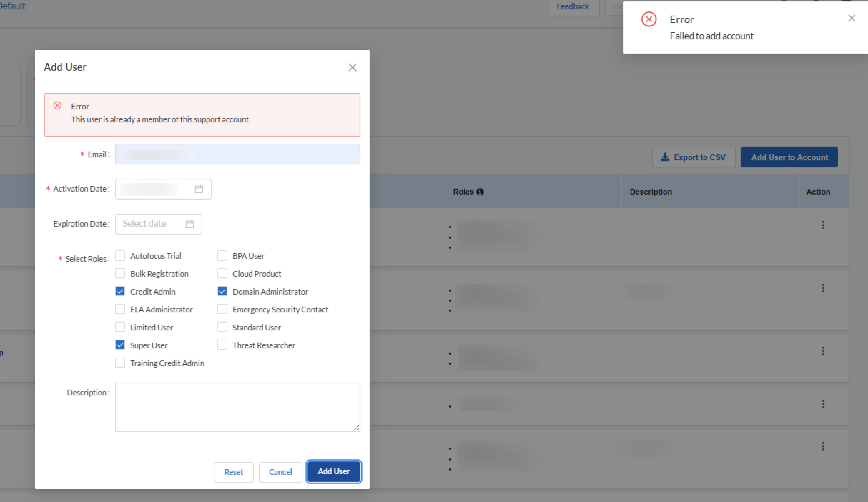Click the Expiration Date calendar icon
The image size is (868, 502).
190,224
